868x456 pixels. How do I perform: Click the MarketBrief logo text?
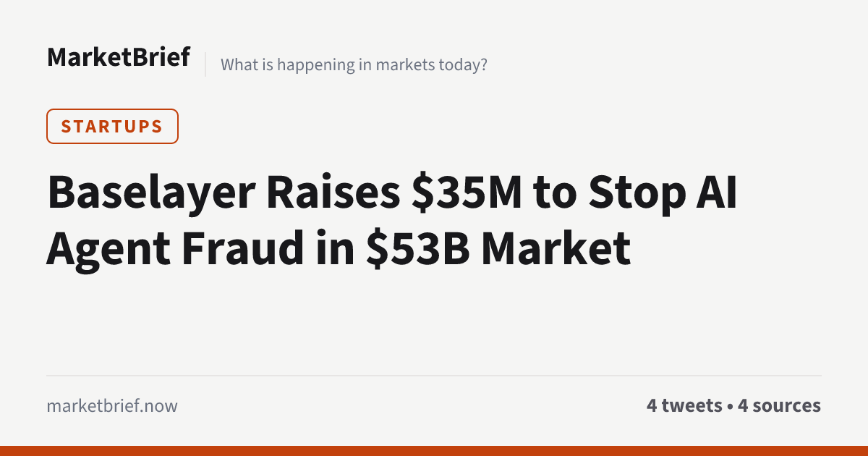pyautogui.click(x=119, y=56)
